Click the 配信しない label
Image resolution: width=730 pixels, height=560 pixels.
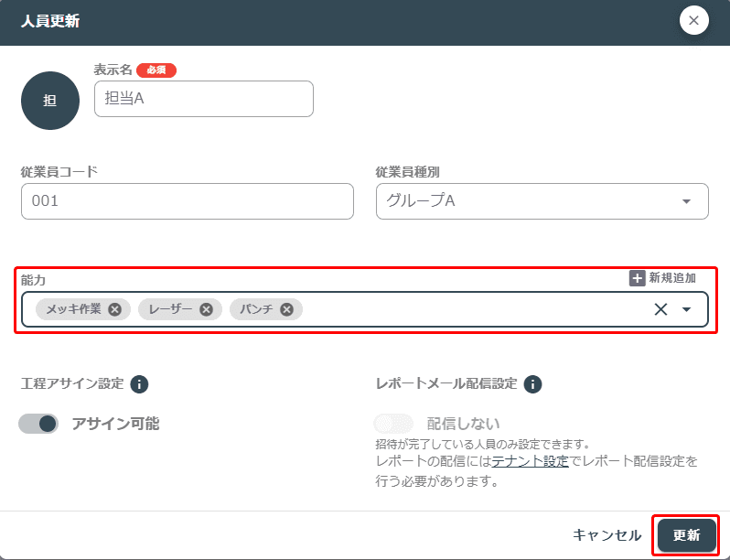click(x=463, y=424)
